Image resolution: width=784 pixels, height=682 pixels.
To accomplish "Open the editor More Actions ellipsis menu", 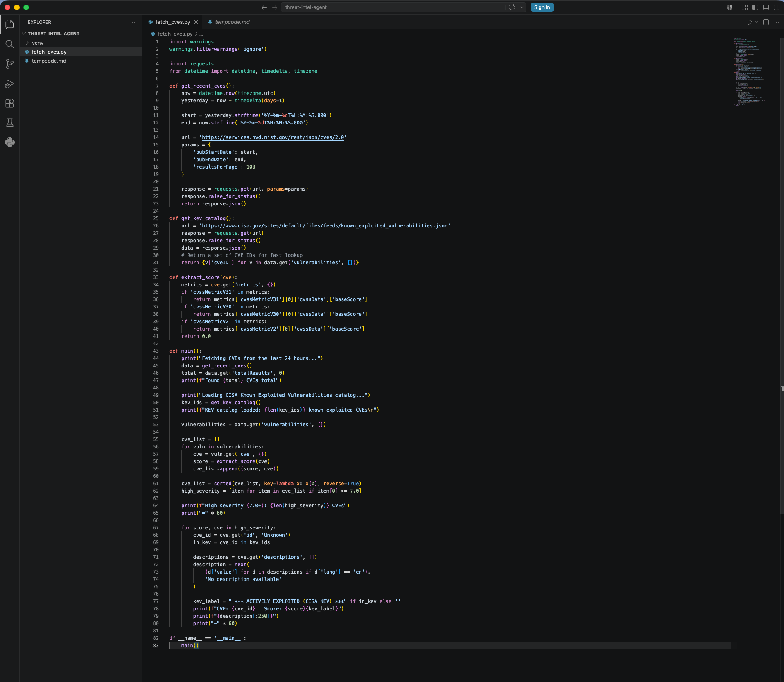I will [777, 22].
